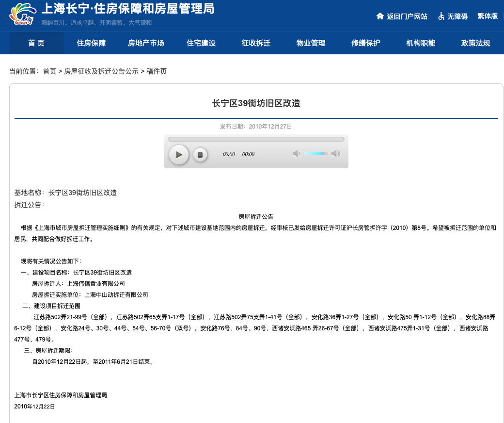The width and height of the screenshot is (504, 423).
Task: Open the 房地产市场 menu
Action: click(x=146, y=43)
